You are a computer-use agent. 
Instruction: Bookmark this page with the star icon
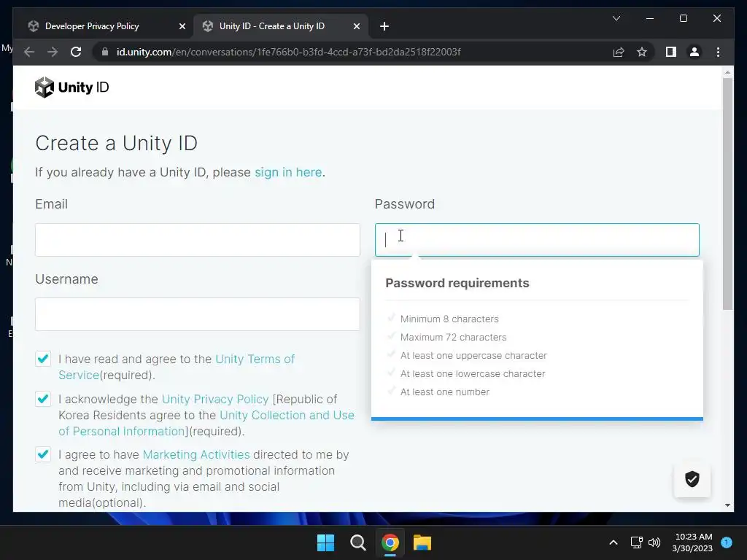642,52
